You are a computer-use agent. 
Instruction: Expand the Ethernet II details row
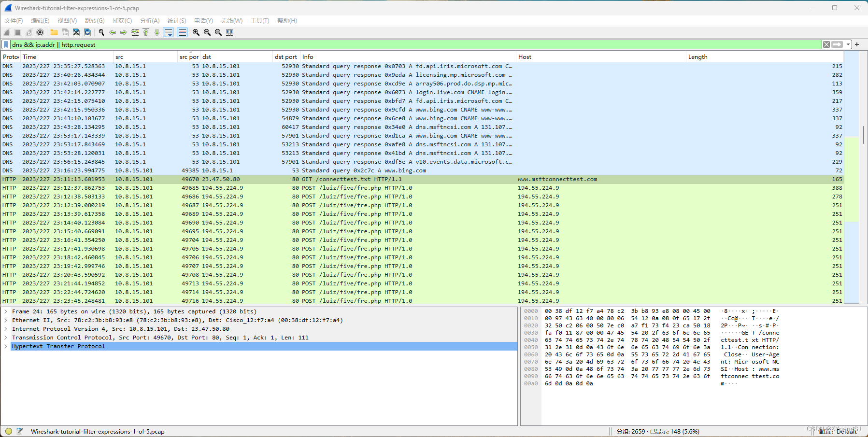point(6,320)
